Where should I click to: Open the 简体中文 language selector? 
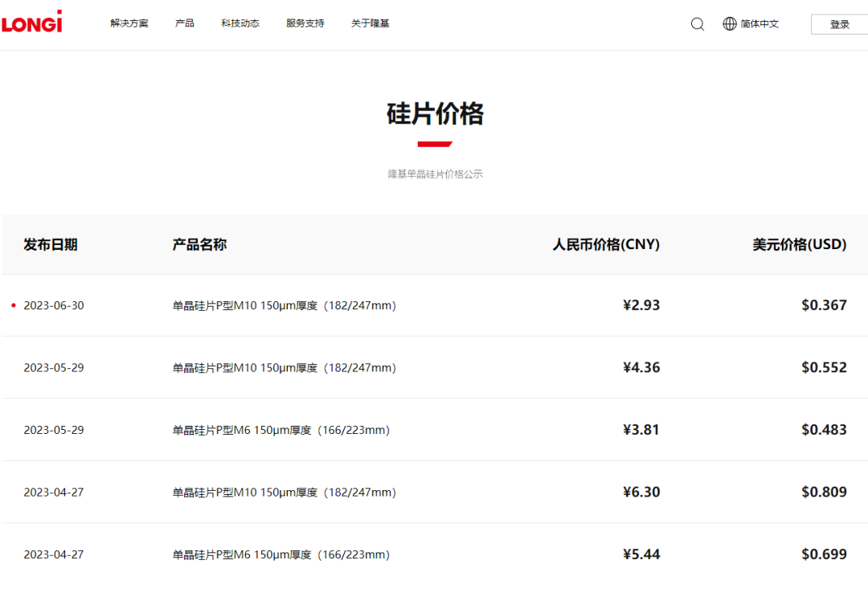pyautogui.click(x=759, y=24)
